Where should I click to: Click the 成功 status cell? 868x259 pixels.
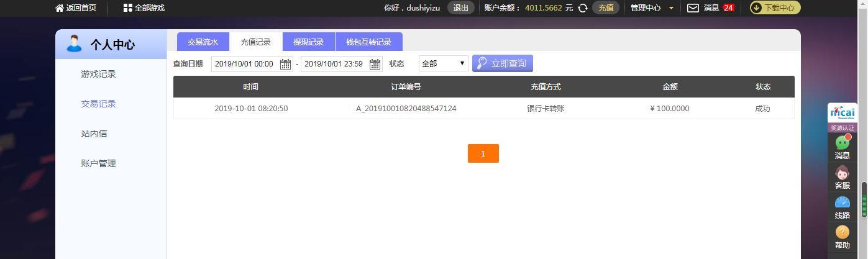[762, 109]
